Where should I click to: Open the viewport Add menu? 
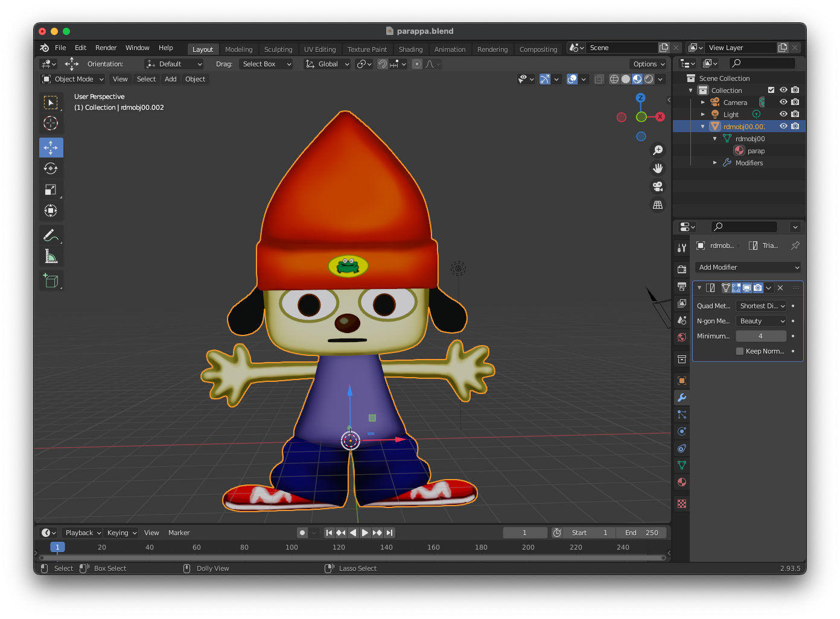tap(171, 79)
